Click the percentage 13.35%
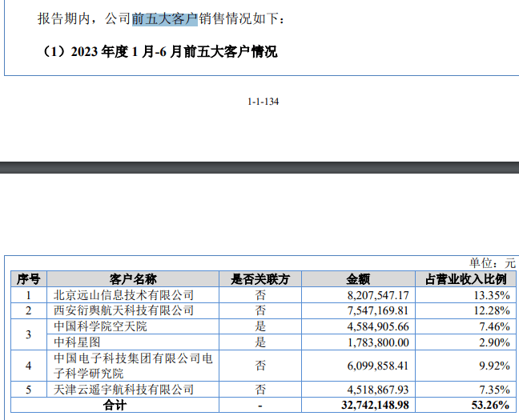Screen dimensions: 519x420 (x=492, y=295)
